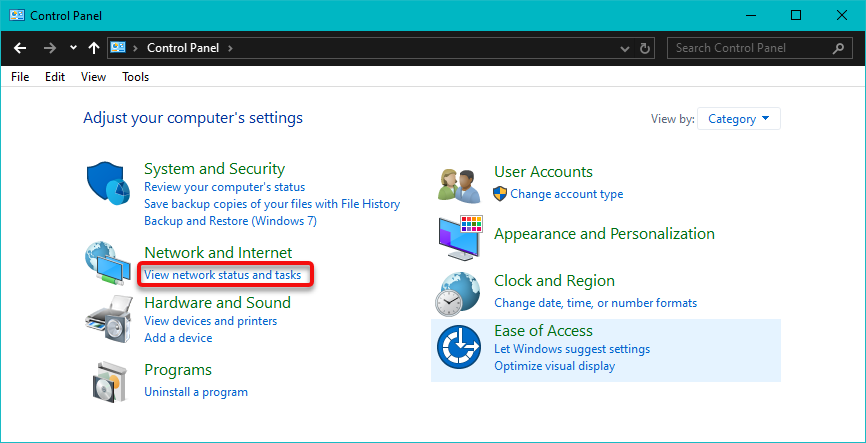Click the Up arrow navigation button

pyautogui.click(x=94, y=48)
